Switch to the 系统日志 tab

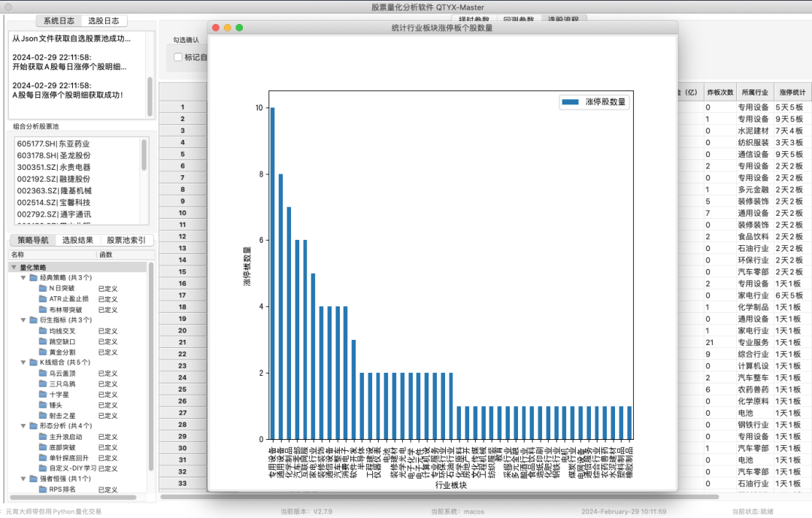[x=59, y=21]
